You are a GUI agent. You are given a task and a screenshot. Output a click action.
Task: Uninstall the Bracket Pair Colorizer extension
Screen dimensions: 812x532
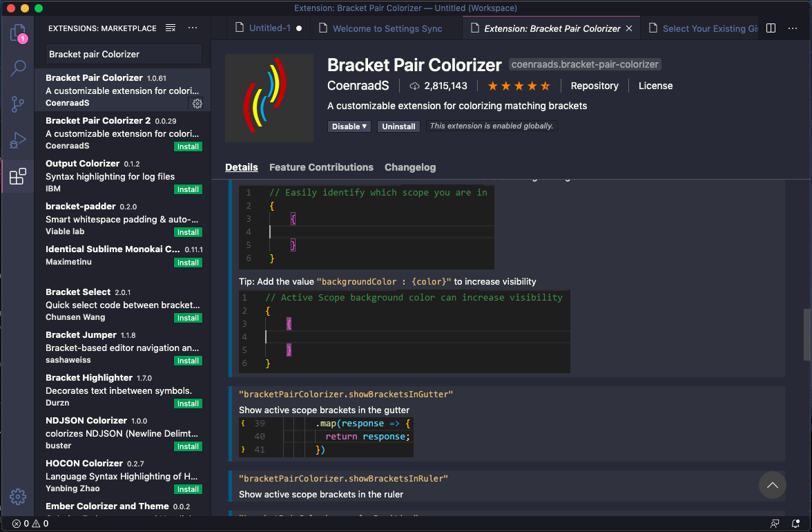tap(398, 126)
